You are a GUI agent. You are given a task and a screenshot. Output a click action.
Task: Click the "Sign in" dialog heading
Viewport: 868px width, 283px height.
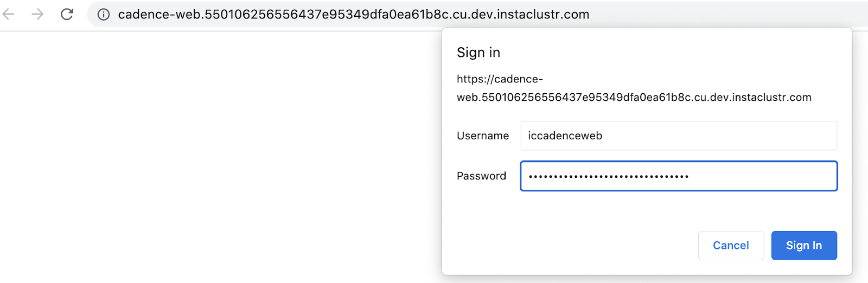click(x=478, y=53)
